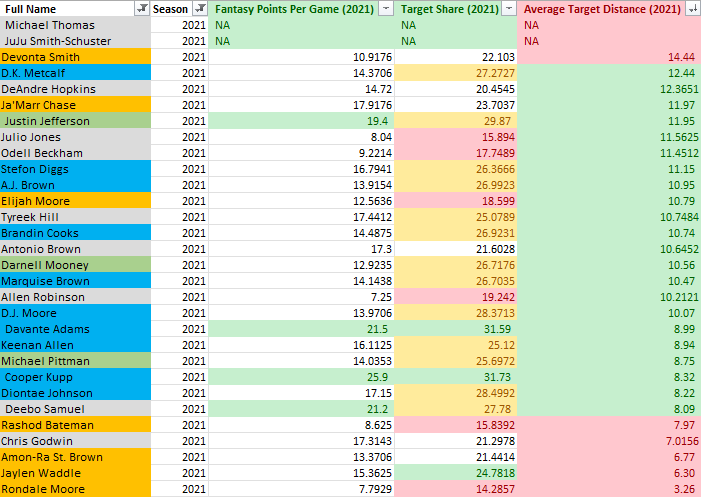Select the D.K. Metcalf name cell
The width and height of the screenshot is (701, 497).
point(75,73)
